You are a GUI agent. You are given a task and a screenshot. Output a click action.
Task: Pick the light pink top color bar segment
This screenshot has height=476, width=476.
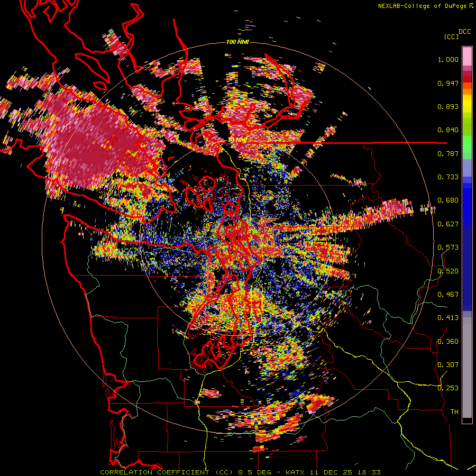tap(467, 56)
